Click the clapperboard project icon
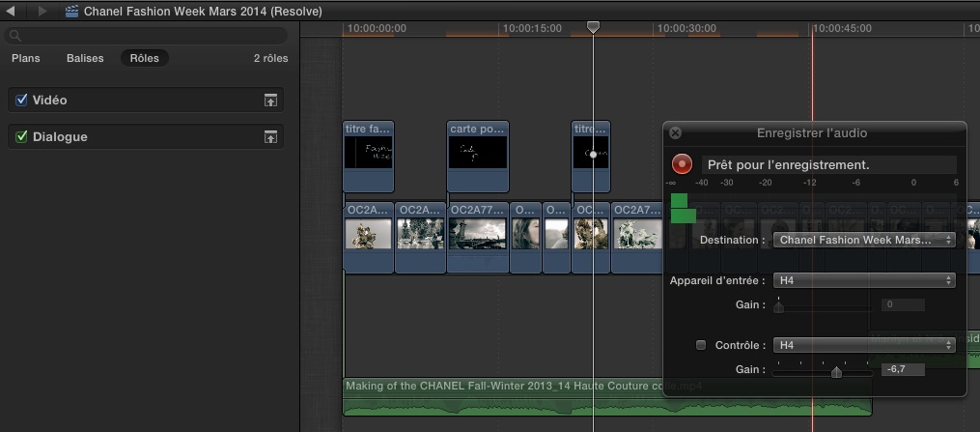This screenshot has height=432, width=980. pyautogui.click(x=72, y=12)
